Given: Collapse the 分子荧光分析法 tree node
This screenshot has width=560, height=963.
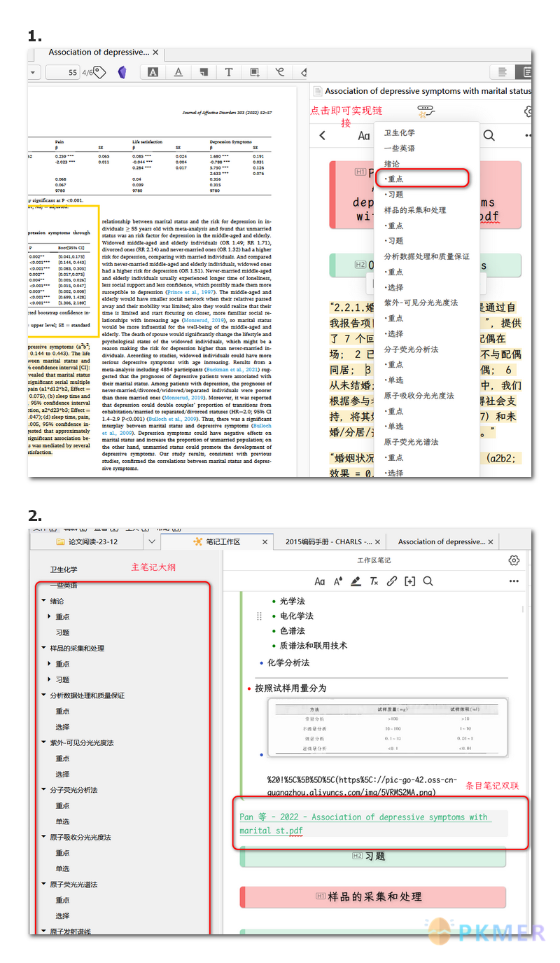Looking at the screenshot, I should (43, 790).
